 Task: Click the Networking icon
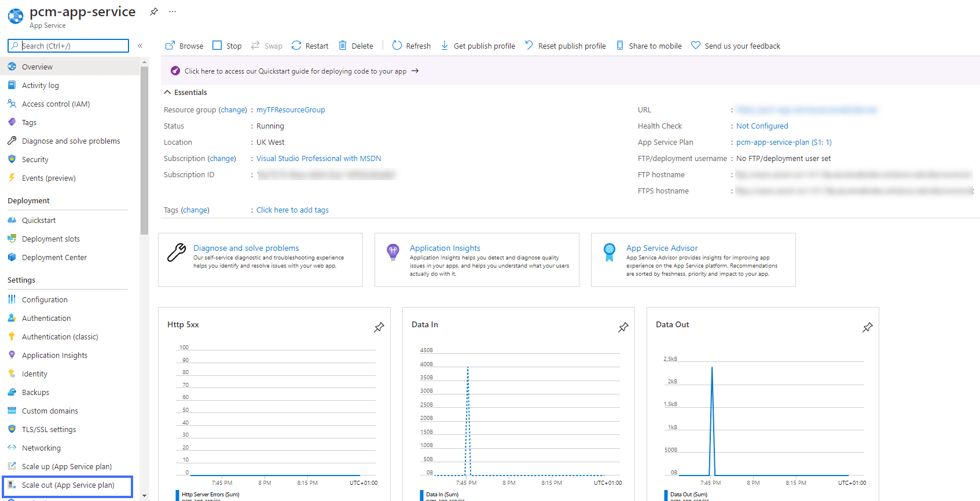coord(12,448)
